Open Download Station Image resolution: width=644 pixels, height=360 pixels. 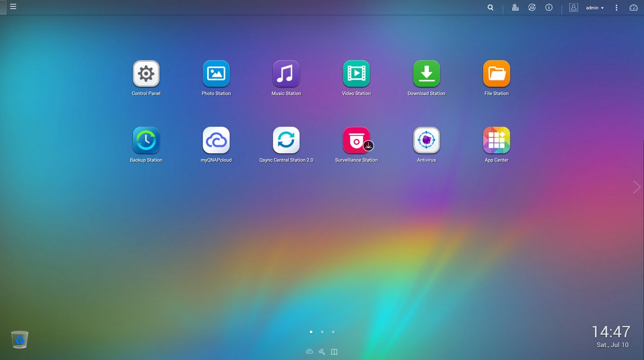point(426,74)
